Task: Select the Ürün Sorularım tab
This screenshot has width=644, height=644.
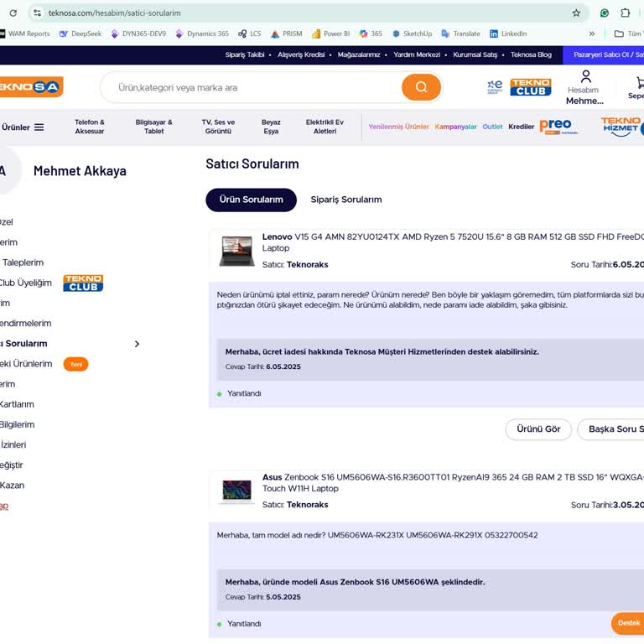Action: point(251,200)
